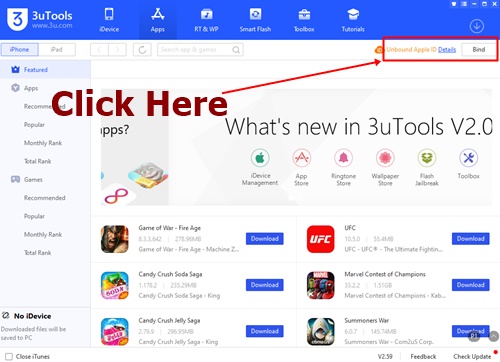The width and height of the screenshot is (500, 362).
Task: Click the Flash Jailbreak icon in banner
Action: click(427, 158)
